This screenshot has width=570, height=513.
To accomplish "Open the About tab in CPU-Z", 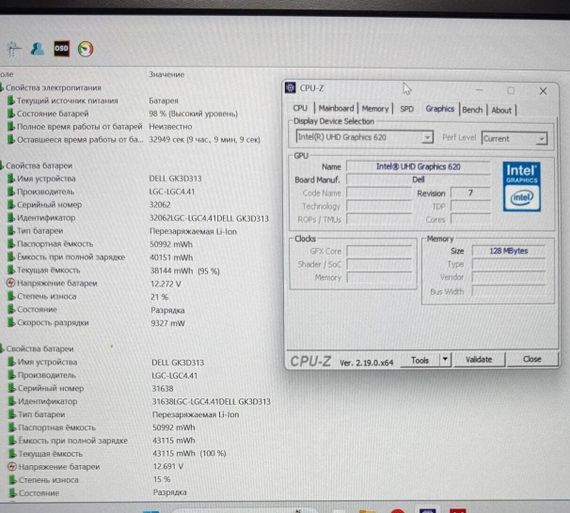I will pyautogui.click(x=501, y=110).
